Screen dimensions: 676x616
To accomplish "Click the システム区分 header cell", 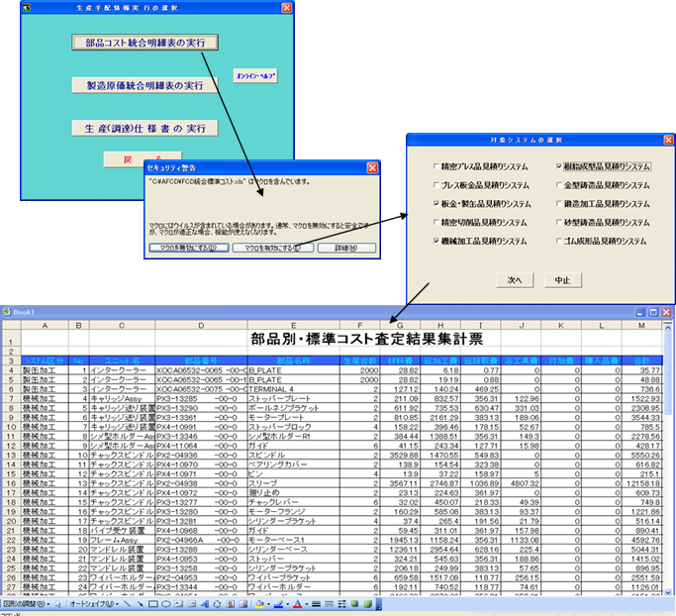I will coord(45,360).
